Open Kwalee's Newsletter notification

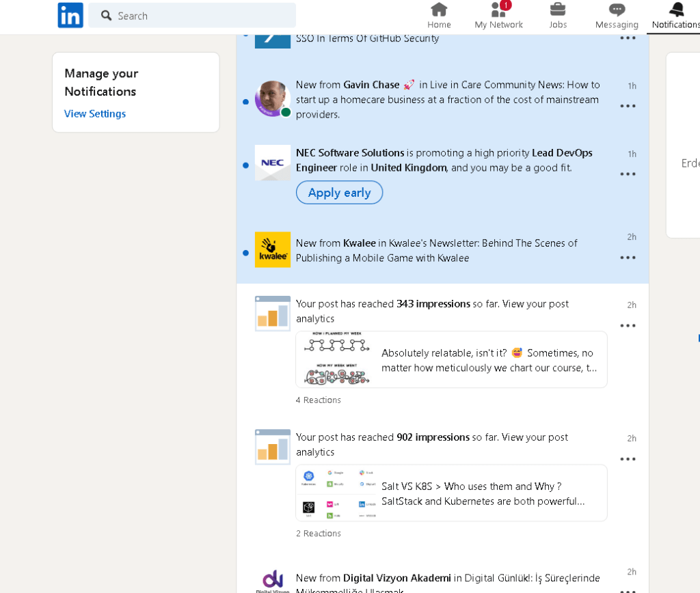pyautogui.click(x=436, y=250)
